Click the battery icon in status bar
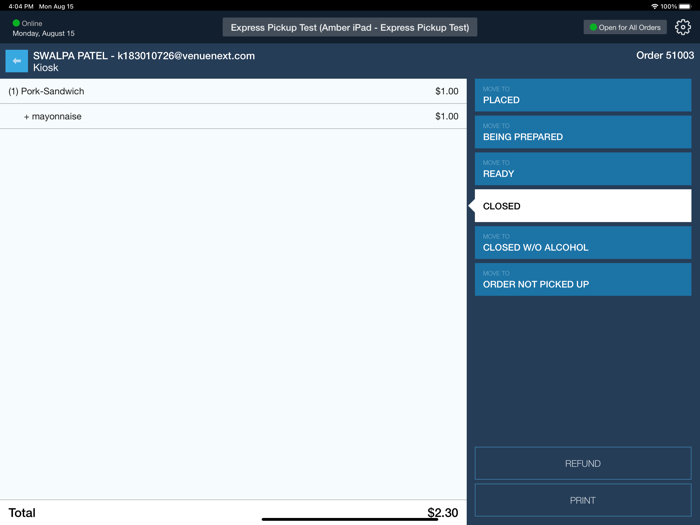The height and width of the screenshot is (525, 700). (685, 6)
